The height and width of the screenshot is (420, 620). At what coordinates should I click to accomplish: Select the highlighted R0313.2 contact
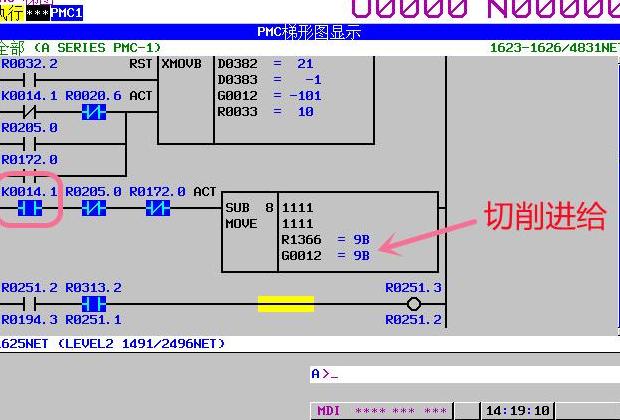click(94, 304)
